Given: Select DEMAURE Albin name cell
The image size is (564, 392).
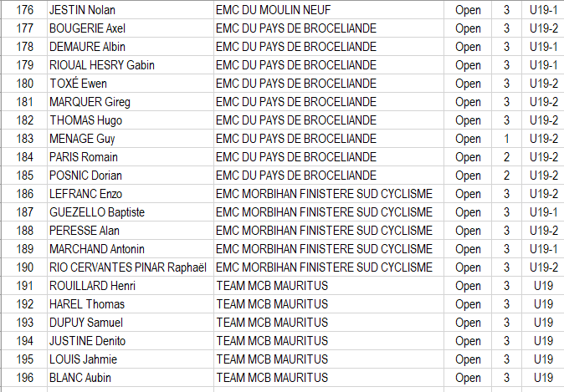Looking at the screenshot, I should pos(131,47).
